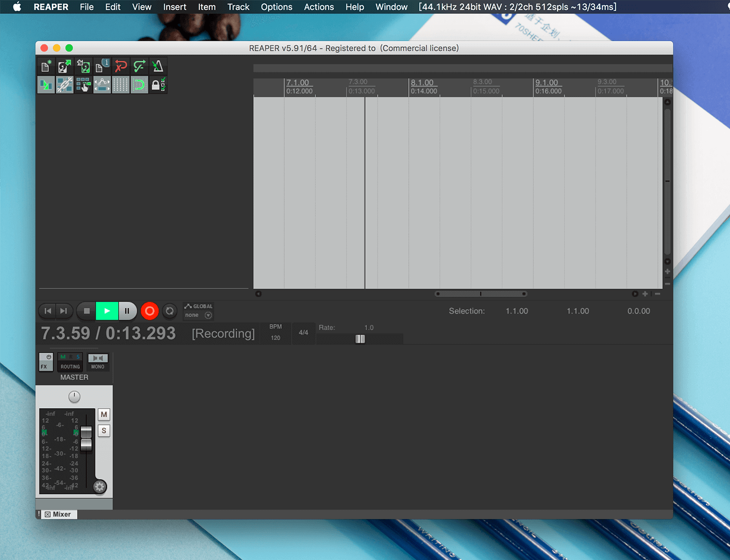This screenshot has height=560, width=730.
Task: Click the red undo arrow icon
Action: pos(121,66)
